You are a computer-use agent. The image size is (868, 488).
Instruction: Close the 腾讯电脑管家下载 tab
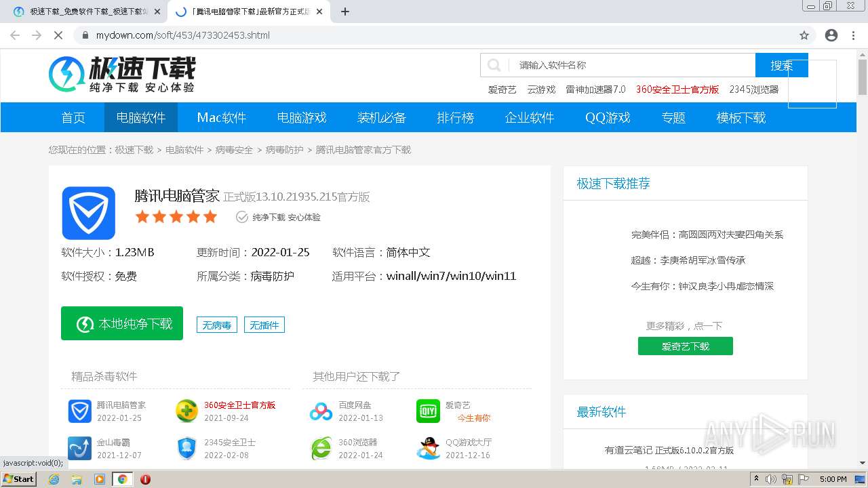click(x=319, y=12)
